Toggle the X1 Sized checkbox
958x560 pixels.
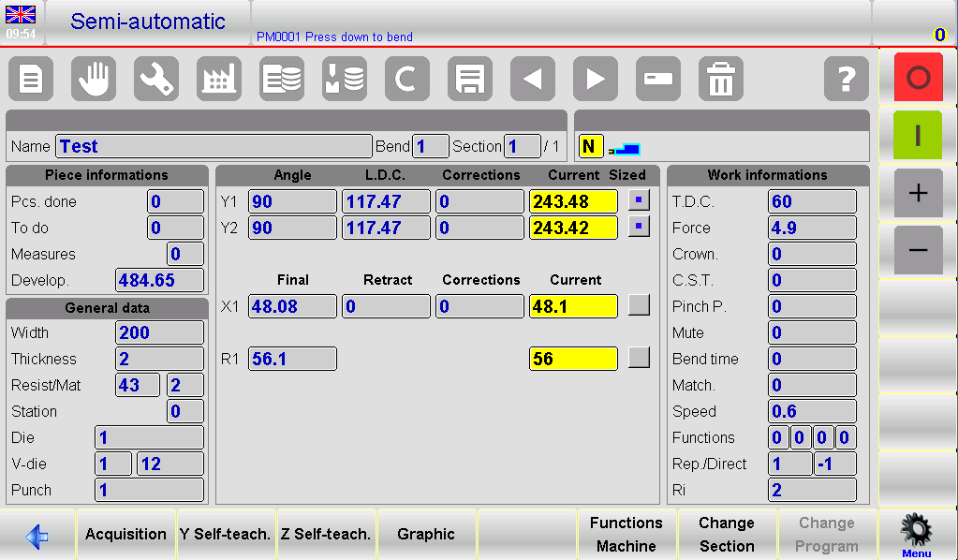(639, 305)
